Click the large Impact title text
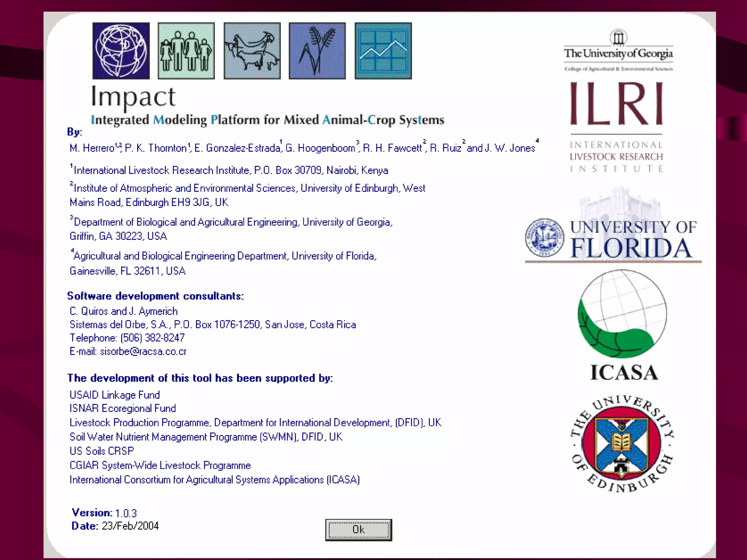The height and width of the screenshot is (560, 747). click(133, 97)
